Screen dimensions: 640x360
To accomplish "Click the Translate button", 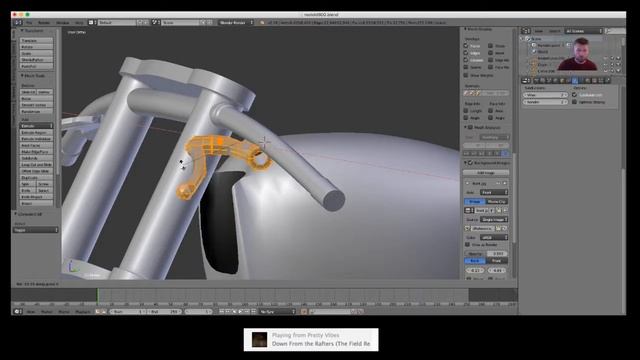I will (x=36, y=40).
